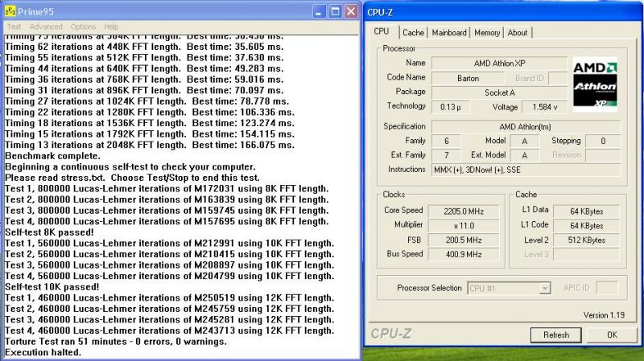Viewport: 644px width, 361px height.
Task: Click the 'Torture Test ran 51 minutes' line
Action: click(x=115, y=342)
